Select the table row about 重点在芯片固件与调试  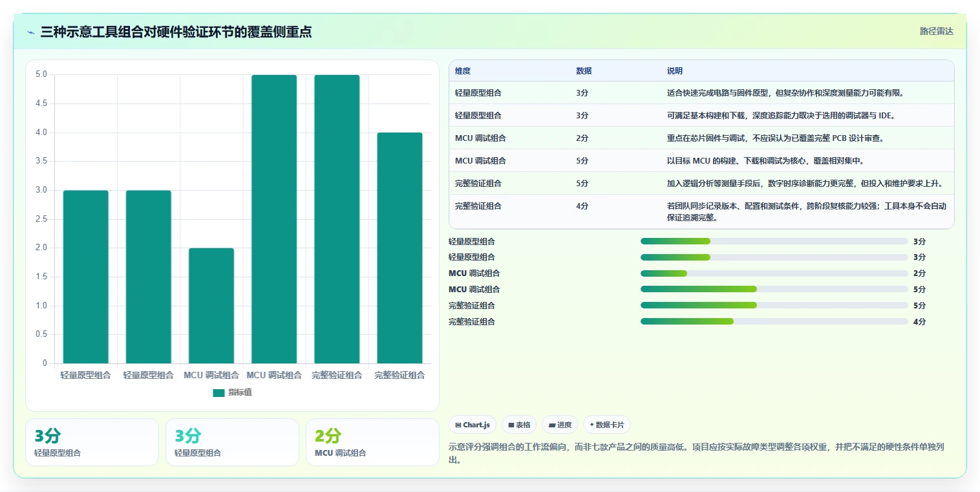click(x=701, y=138)
